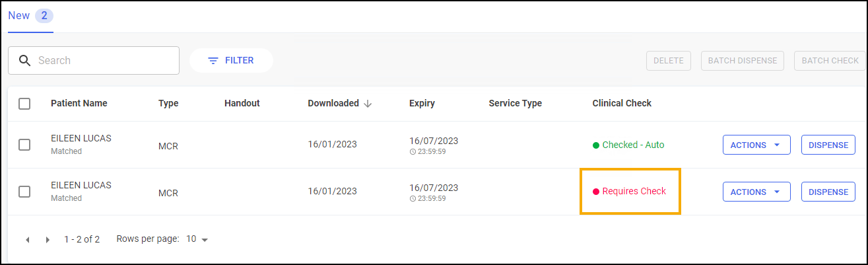This screenshot has height=265, width=868.
Task: Open Actions dropdown for first row
Action: coord(756,145)
